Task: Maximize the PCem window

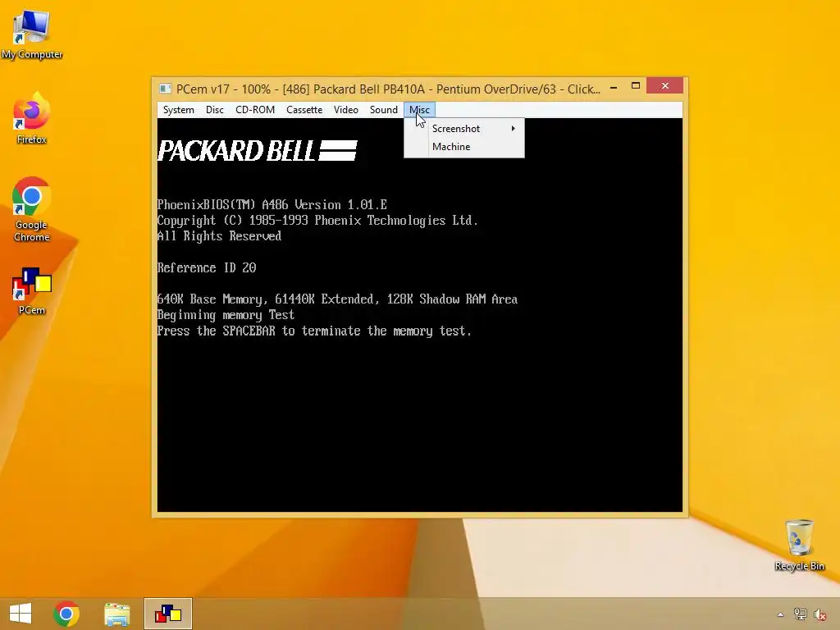Action: click(x=636, y=85)
